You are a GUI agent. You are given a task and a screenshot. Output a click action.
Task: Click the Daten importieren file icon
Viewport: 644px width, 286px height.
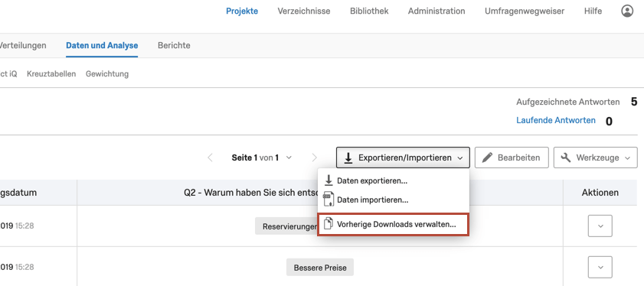click(329, 200)
